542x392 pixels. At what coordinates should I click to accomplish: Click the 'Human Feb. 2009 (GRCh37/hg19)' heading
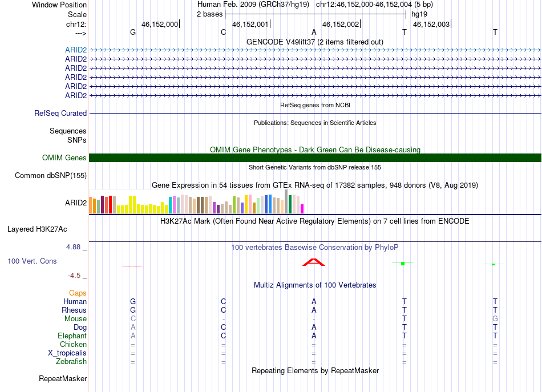pyautogui.click(x=253, y=5)
